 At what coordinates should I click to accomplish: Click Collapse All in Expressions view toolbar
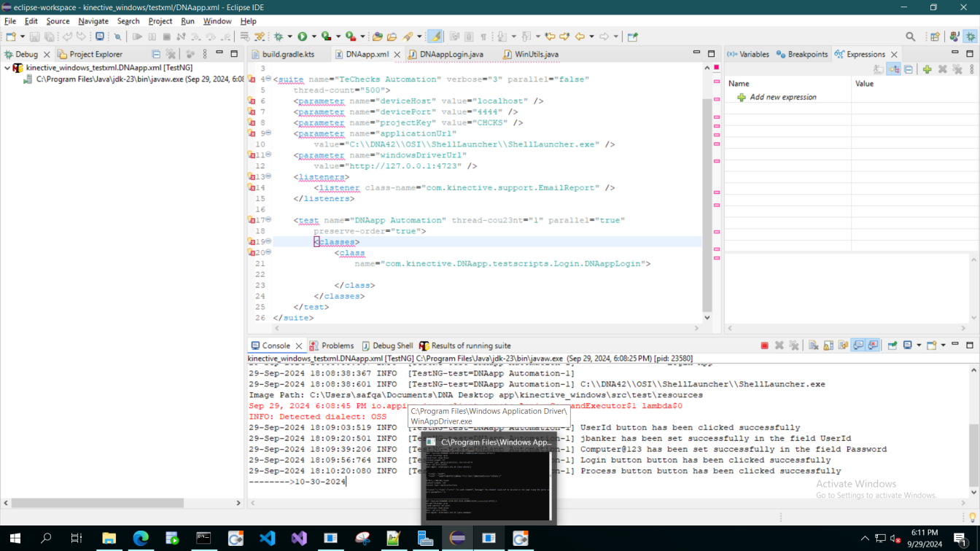tap(909, 69)
